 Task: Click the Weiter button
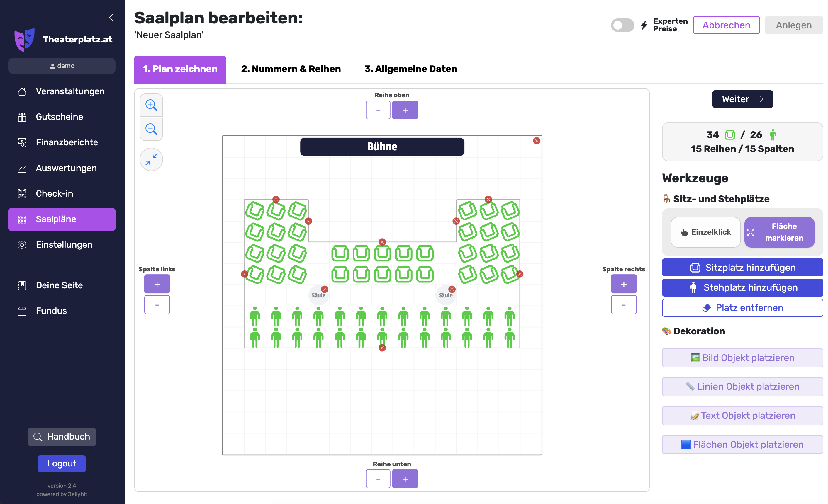[742, 99]
